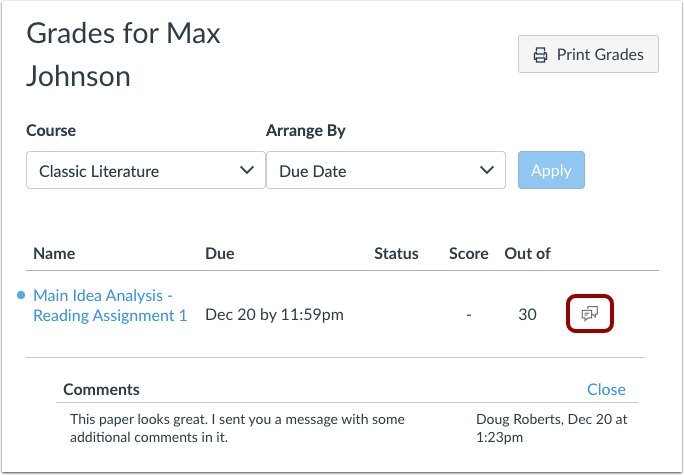Open the comments icon for Main Idea Analysis

tap(589, 314)
